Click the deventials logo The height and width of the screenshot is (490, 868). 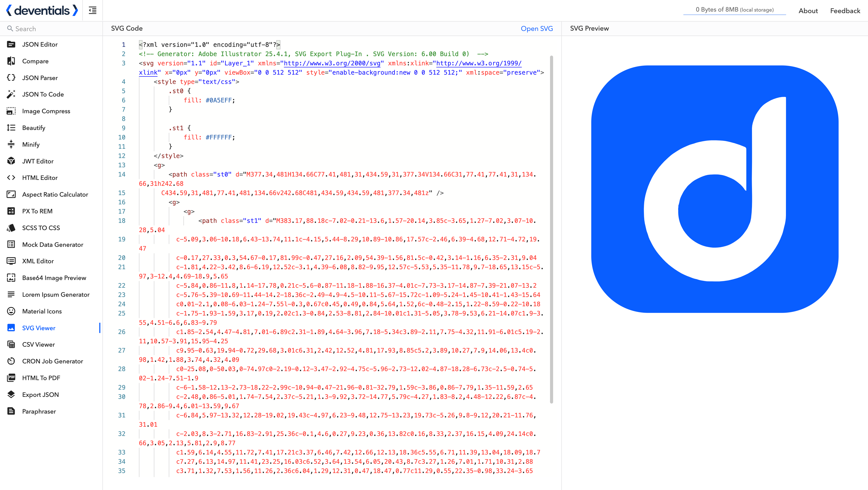pyautogui.click(x=42, y=11)
